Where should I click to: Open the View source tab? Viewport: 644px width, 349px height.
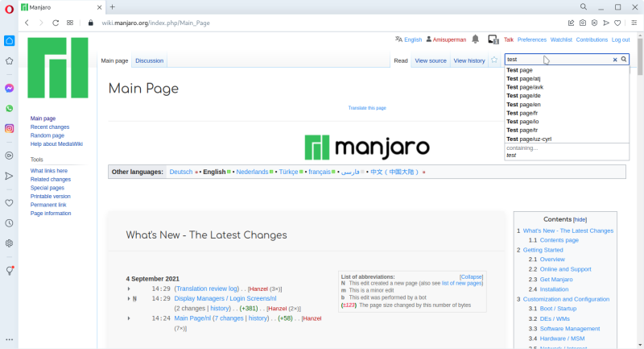[431, 60]
